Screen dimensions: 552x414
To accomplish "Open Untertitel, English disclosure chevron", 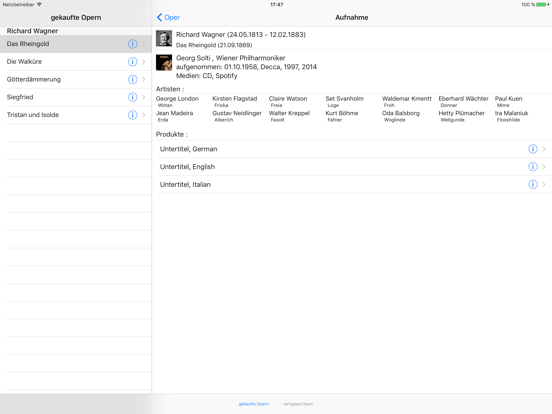I will [x=544, y=167].
